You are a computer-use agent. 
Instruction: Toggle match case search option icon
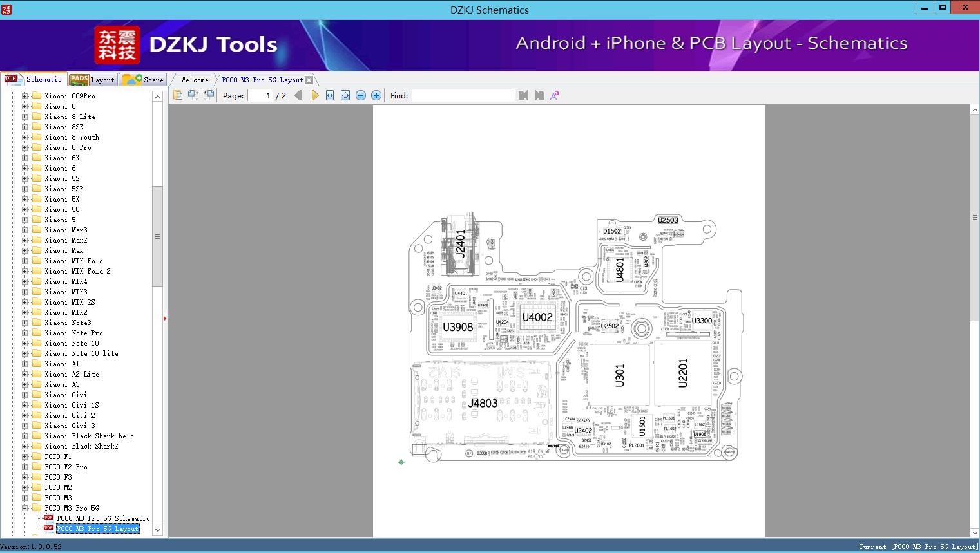point(554,95)
